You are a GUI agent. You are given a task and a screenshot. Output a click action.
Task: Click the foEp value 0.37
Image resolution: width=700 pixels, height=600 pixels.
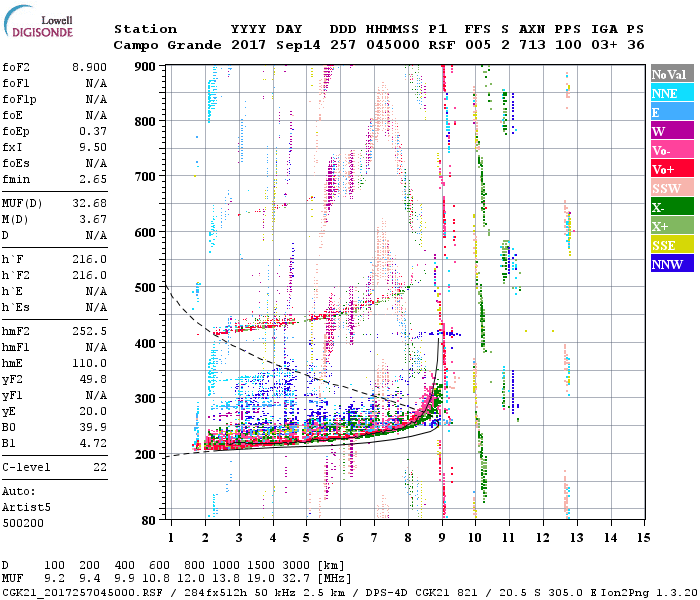coord(93,131)
